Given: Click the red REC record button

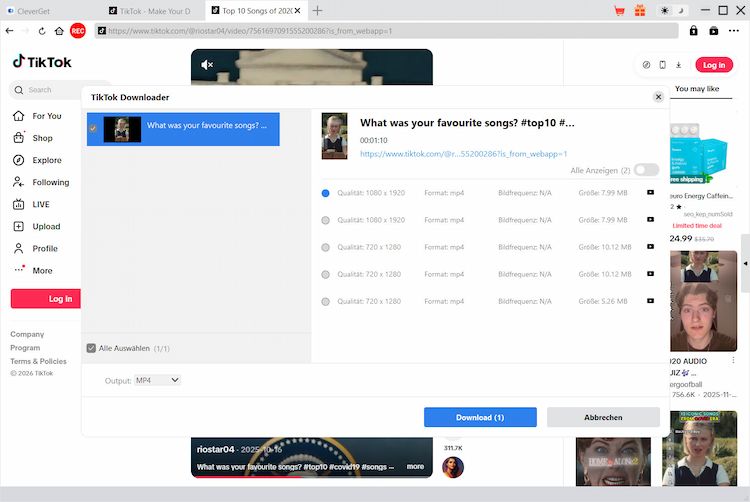Looking at the screenshot, I should [x=77, y=31].
